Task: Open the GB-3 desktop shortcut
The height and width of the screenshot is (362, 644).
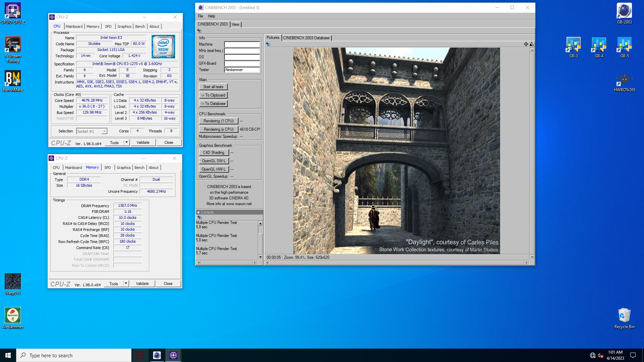Action: pos(574,47)
